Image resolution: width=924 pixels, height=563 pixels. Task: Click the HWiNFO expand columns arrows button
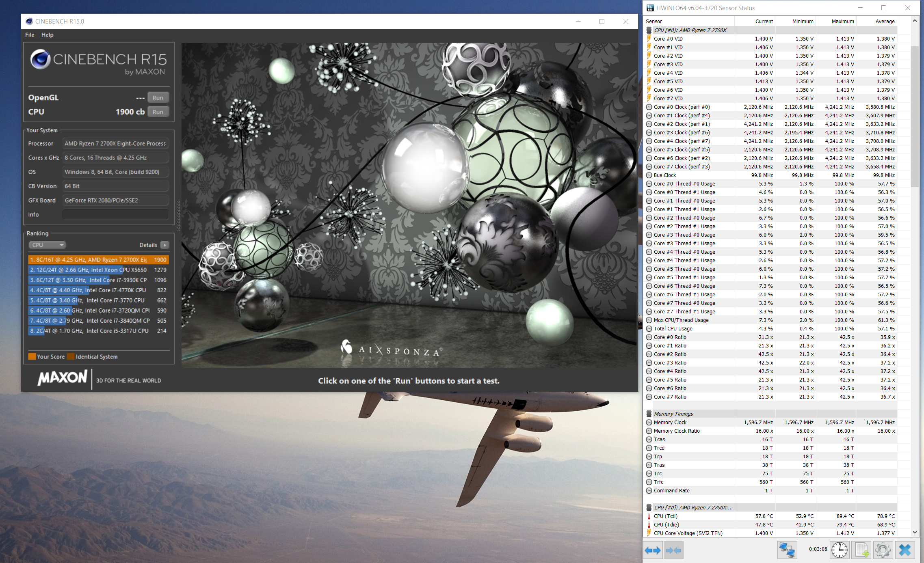(653, 550)
